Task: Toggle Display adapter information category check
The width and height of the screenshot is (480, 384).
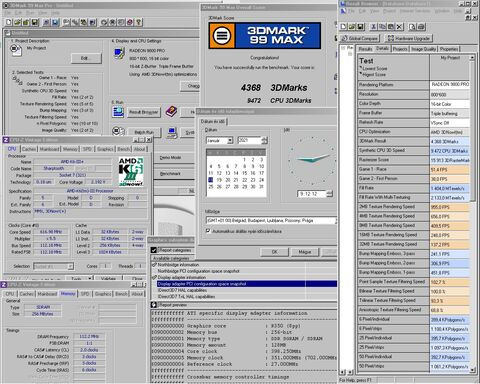Action: [x=154, y=277]
